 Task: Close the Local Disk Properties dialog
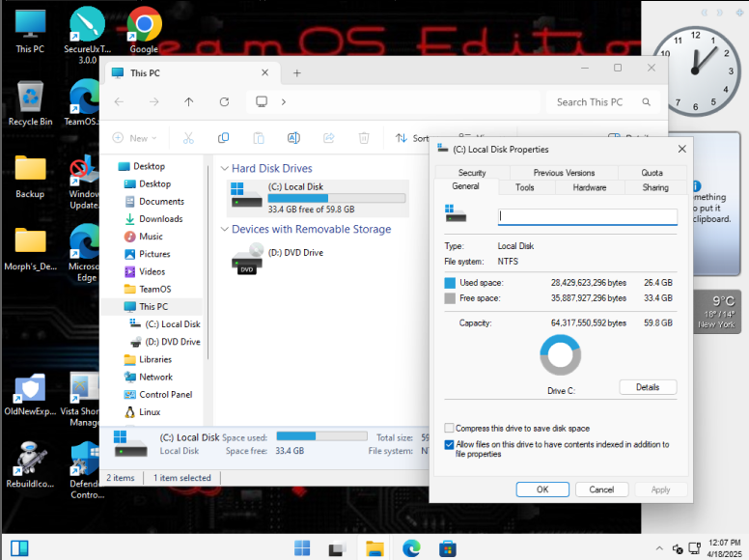point(682,149)
